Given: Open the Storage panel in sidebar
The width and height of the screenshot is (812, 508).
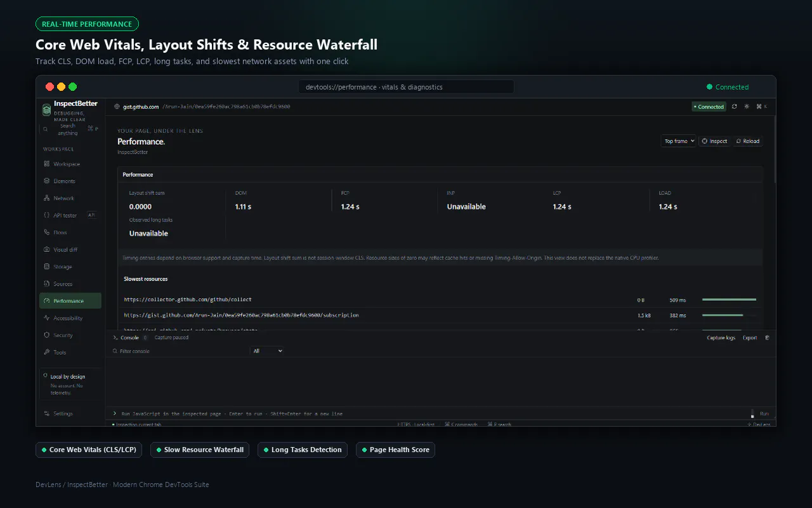Looking at the screenshot, I should 70,267.
